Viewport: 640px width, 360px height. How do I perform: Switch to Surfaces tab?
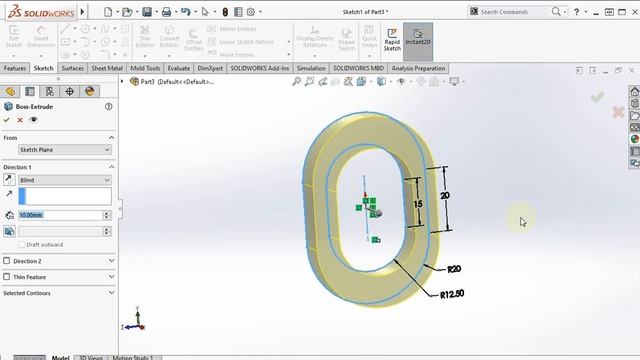(x=72, y=68)
